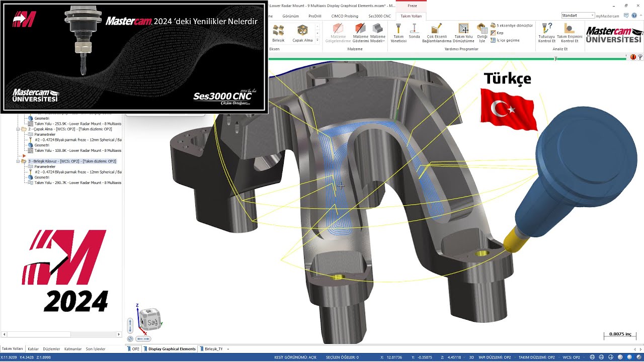644x362 pixels.
Task: Click the myMastercam link
Action: click(607, 16)
